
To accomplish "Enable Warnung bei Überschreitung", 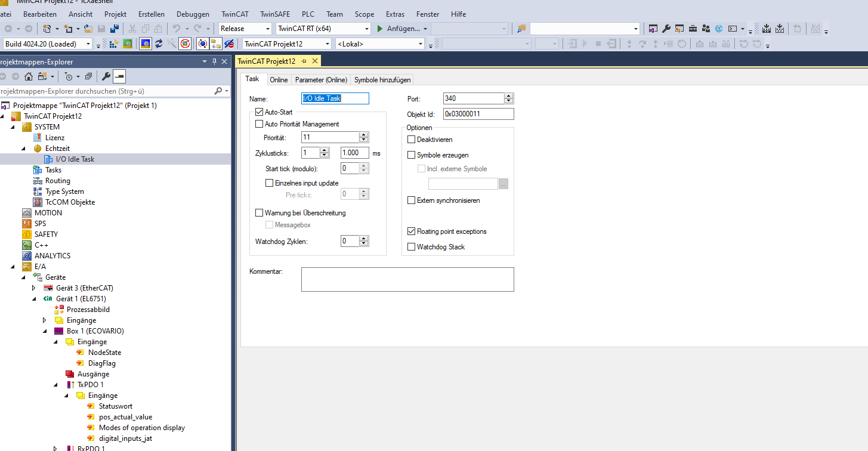I will coord(259,213).
